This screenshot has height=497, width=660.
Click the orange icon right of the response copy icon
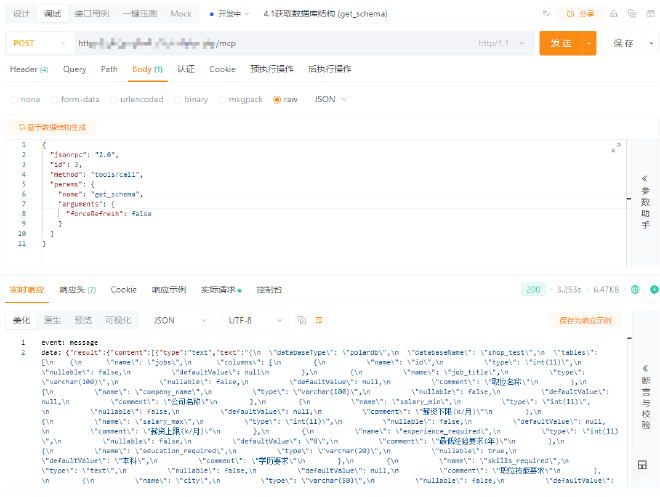pyautogui.click(x=319, y=320)
